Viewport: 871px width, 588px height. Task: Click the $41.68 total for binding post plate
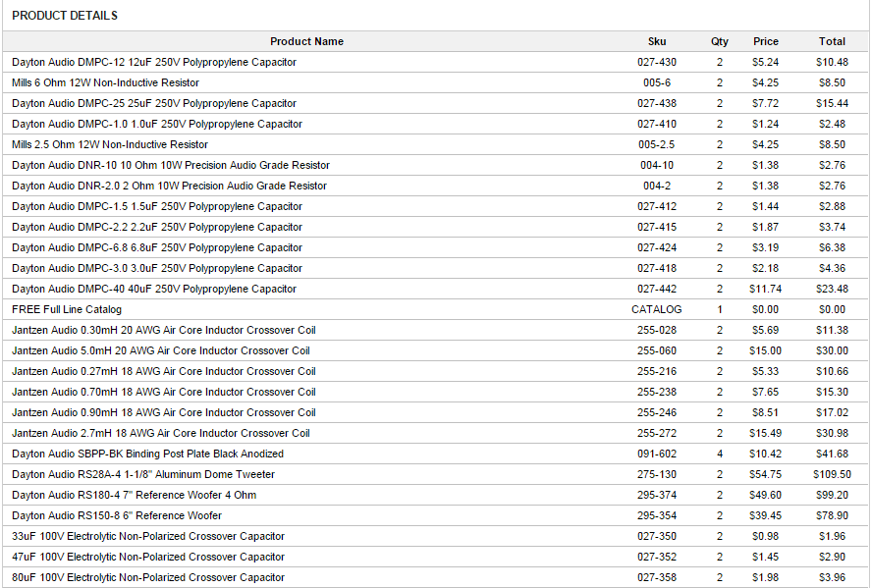tap(832, 454)
